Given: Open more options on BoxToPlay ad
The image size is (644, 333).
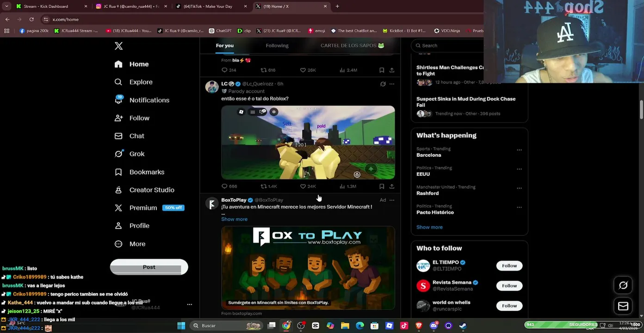Looking at the screenshot, I should [392, 200].
